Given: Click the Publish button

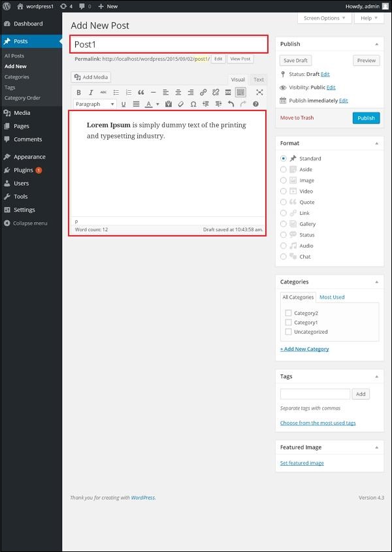Looking at the screenshot, I should tap(365, 118).
